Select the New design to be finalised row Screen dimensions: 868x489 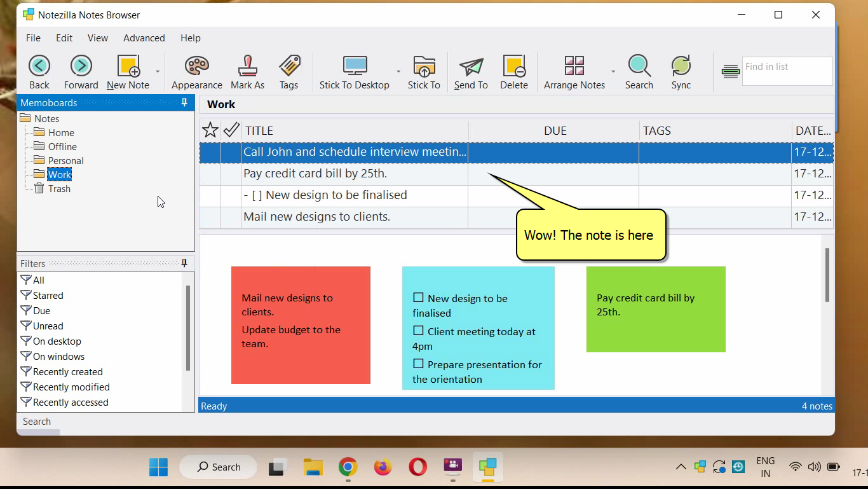click(516, 195)
